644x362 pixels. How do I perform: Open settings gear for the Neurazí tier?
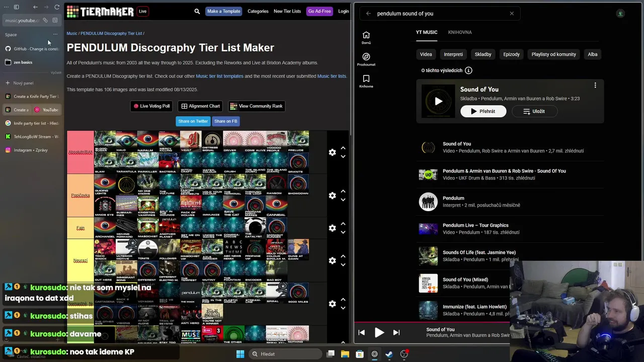click(x=332, y=260)
